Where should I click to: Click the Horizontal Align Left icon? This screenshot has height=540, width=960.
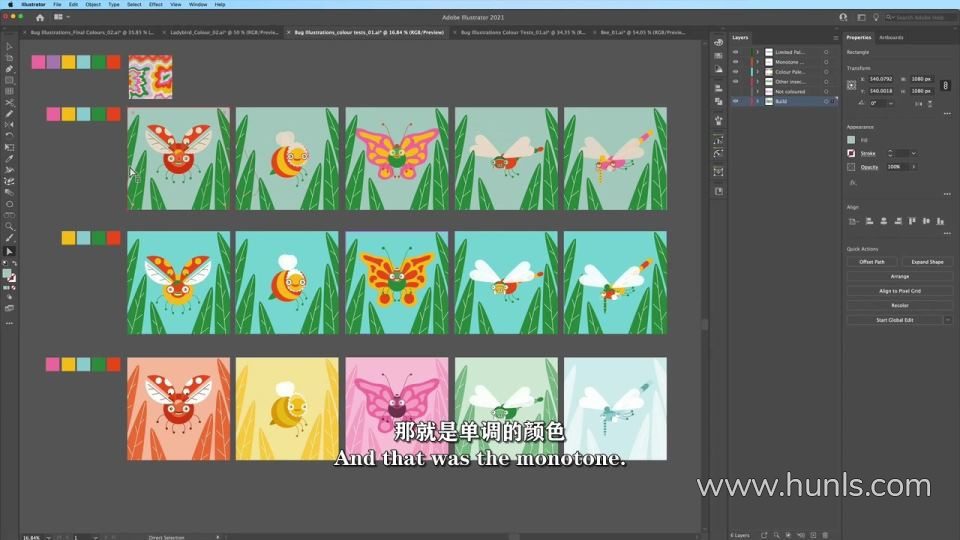click(x=869, y=221)
